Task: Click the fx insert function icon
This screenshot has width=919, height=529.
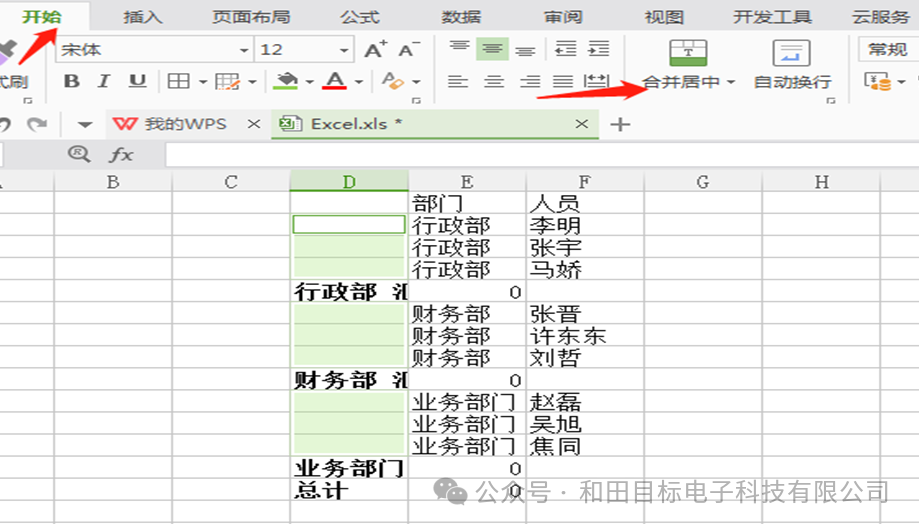Action: [x=121, y=155]
